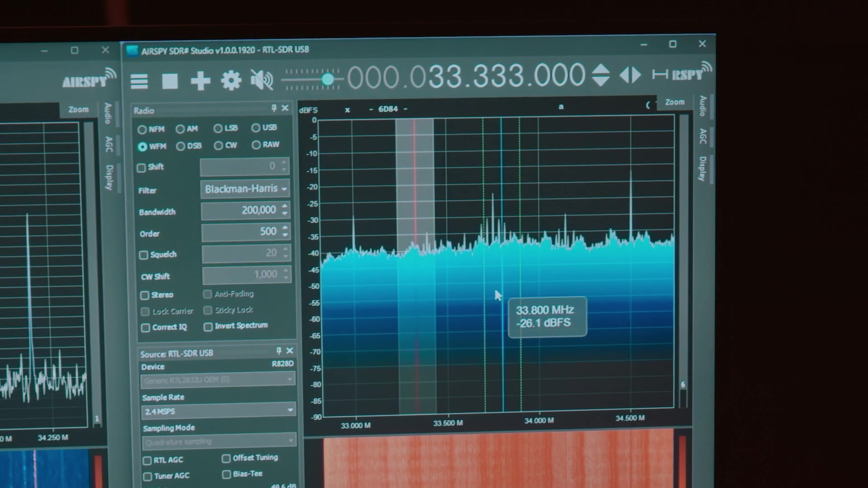This screenshot has height=488, width=868.
Task: Stop the radio with the square button
Action: coord(170,81)
